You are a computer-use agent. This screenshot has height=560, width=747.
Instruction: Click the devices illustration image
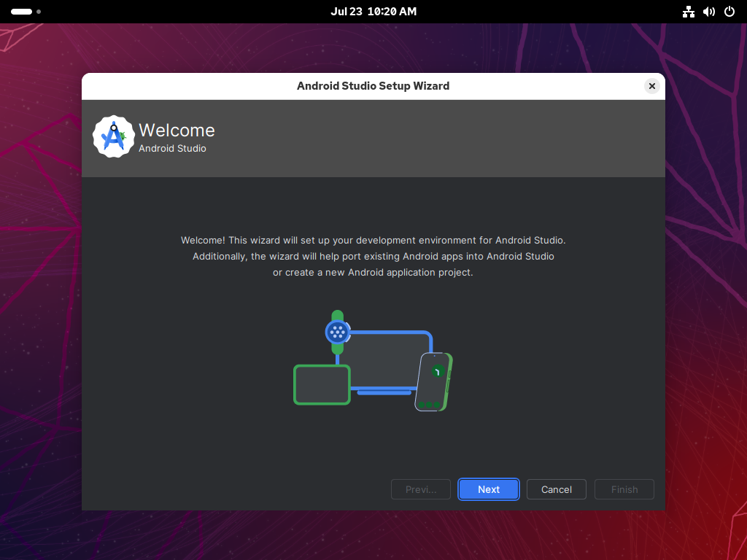pos(373,360)
